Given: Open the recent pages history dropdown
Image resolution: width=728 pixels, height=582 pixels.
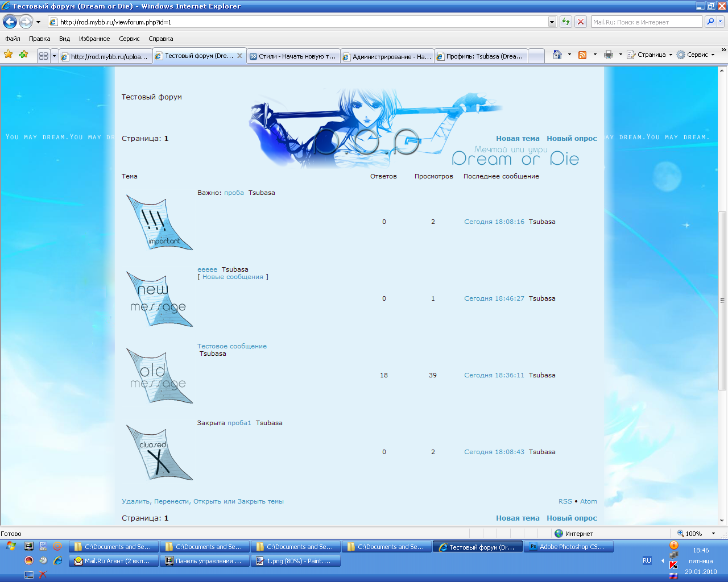Looking at the screenshot, I should click(38, 22).
